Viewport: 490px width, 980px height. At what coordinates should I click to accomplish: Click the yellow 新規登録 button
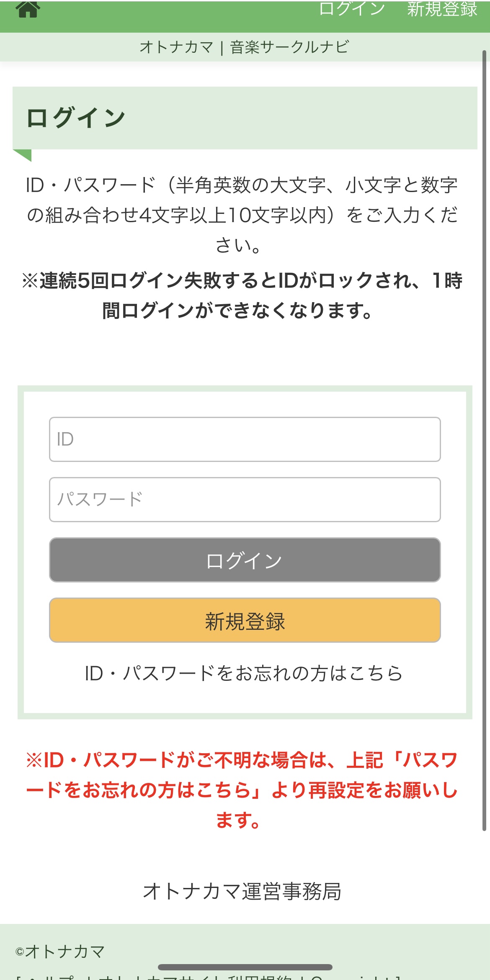245,620
